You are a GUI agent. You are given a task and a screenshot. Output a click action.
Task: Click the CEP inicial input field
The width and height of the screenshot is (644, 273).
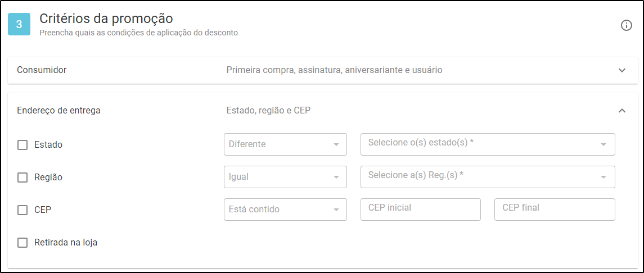pyautogui.click(x=421, y=210)
